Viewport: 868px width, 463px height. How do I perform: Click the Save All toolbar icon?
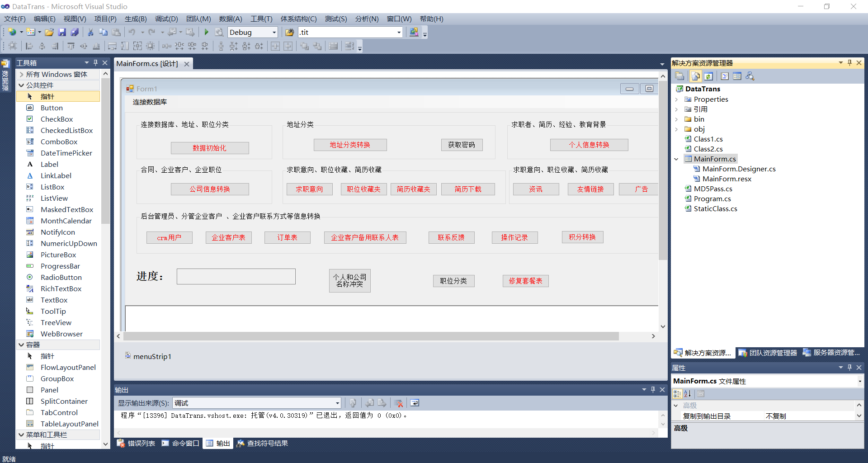click(x=75, y=32)
